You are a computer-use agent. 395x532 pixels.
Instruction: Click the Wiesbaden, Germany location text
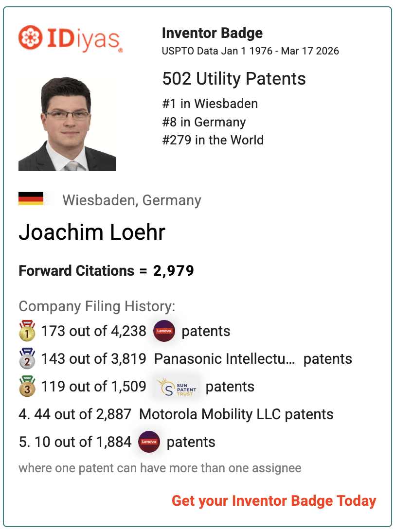click(x=132, y=200)
